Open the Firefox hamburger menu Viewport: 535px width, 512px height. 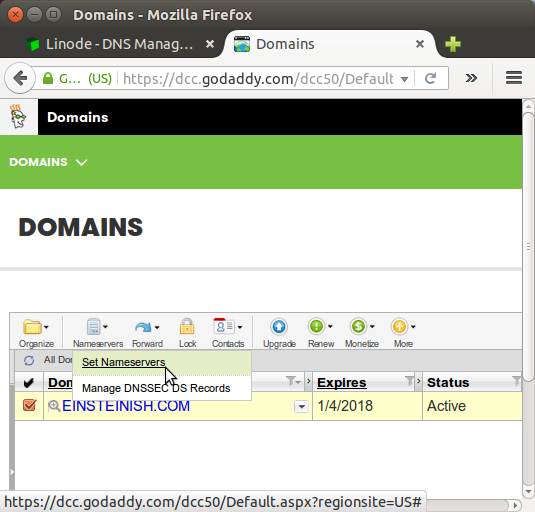click(514, 78)
